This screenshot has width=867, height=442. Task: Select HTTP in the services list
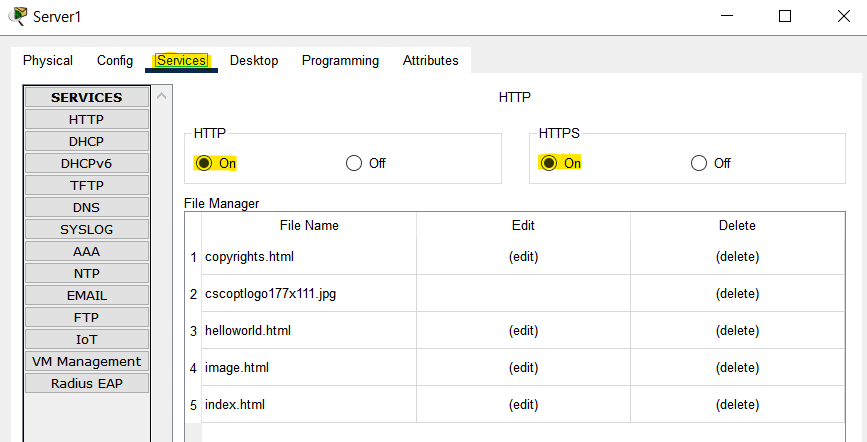pyautogui.click(x=87, y=119)
